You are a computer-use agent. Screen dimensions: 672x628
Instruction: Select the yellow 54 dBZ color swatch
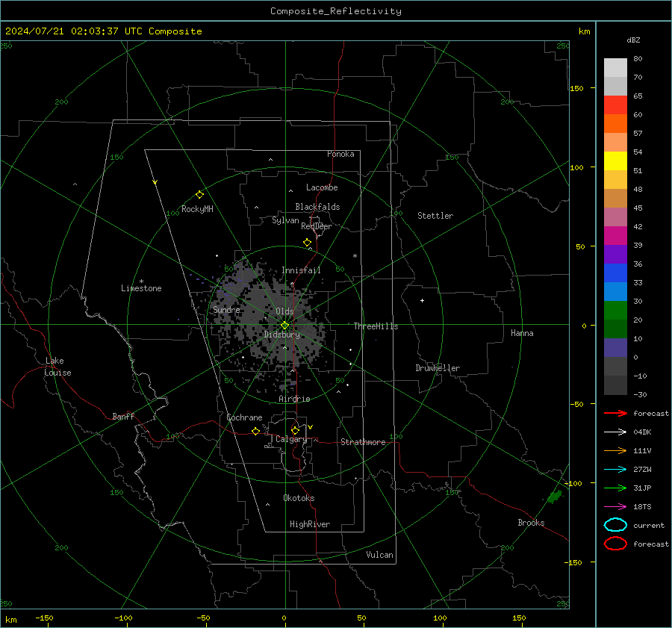615,161
